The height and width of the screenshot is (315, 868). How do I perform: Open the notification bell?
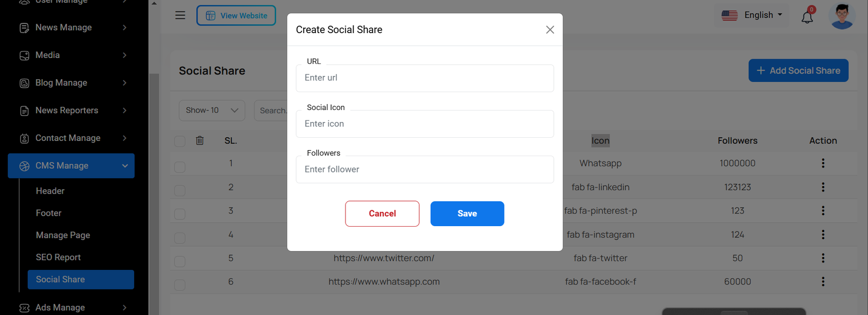click(x=807, y=17)
